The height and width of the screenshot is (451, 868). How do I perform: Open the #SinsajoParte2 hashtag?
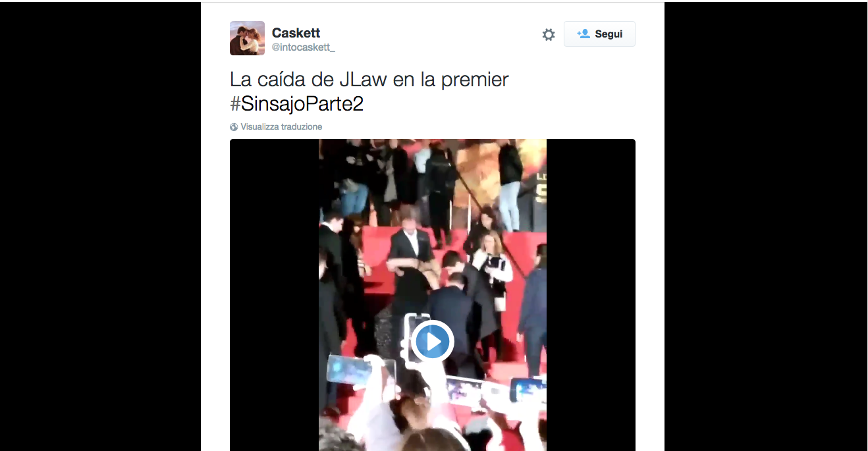coord(297,103)
